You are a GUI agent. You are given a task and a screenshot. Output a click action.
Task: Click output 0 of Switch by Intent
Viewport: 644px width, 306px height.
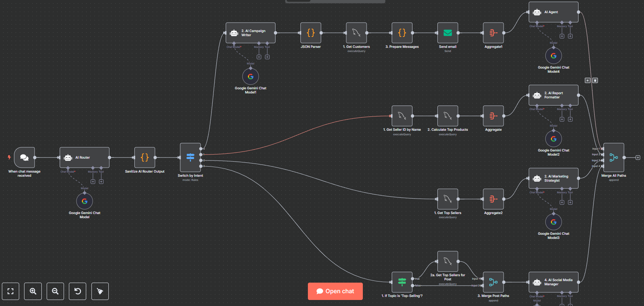[201, 149]
